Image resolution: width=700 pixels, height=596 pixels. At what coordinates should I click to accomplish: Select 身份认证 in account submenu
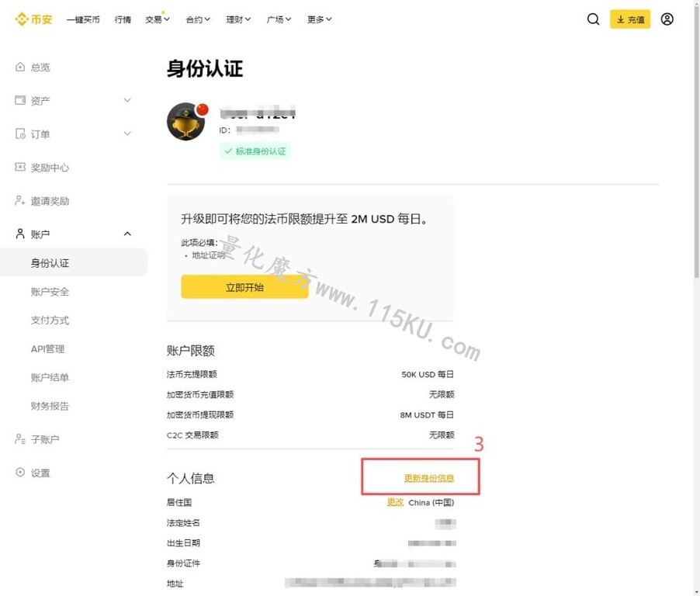pos(74,263)
